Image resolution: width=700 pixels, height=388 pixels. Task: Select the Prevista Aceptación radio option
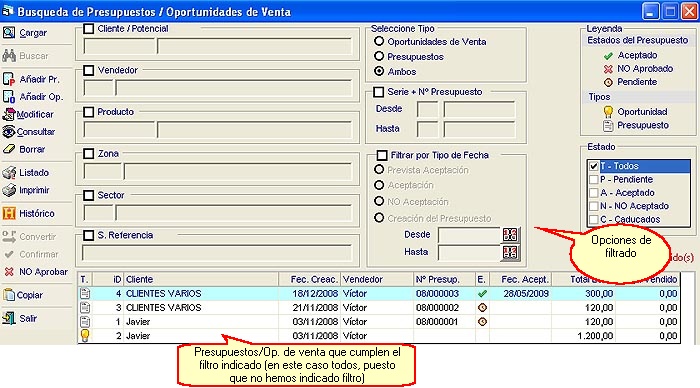[379, 170]
